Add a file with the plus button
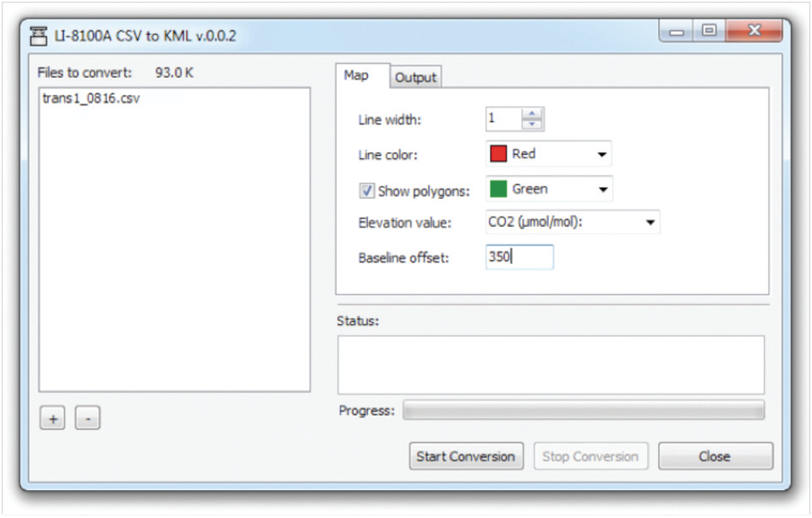Screen dimensions: 812x518 pyautogui.click(x=52, y=418)
